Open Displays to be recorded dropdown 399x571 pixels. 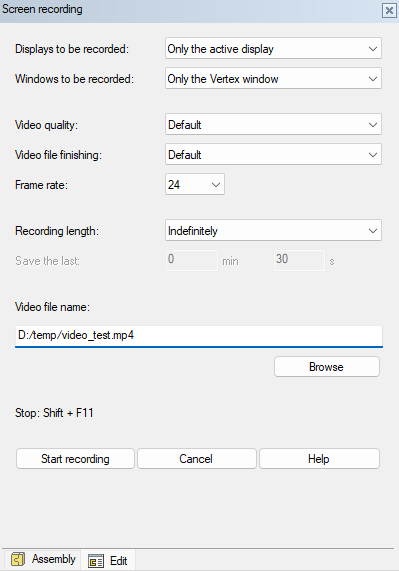tap(273, 48)
